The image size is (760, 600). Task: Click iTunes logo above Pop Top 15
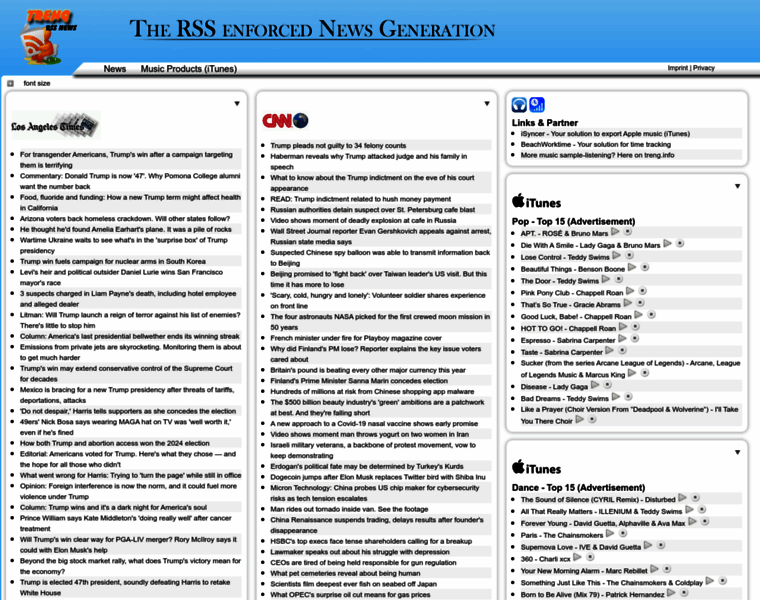click(536, 201)
